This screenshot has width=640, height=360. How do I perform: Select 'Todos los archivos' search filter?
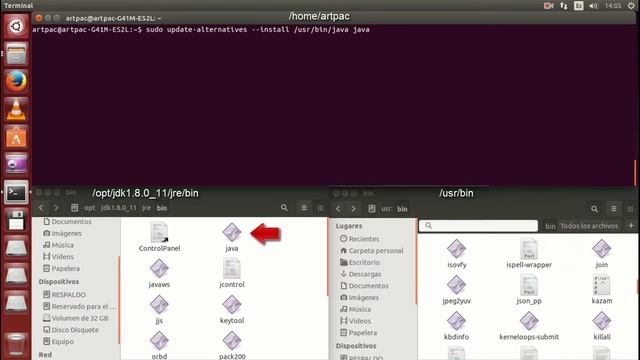[x=589, y=226]
